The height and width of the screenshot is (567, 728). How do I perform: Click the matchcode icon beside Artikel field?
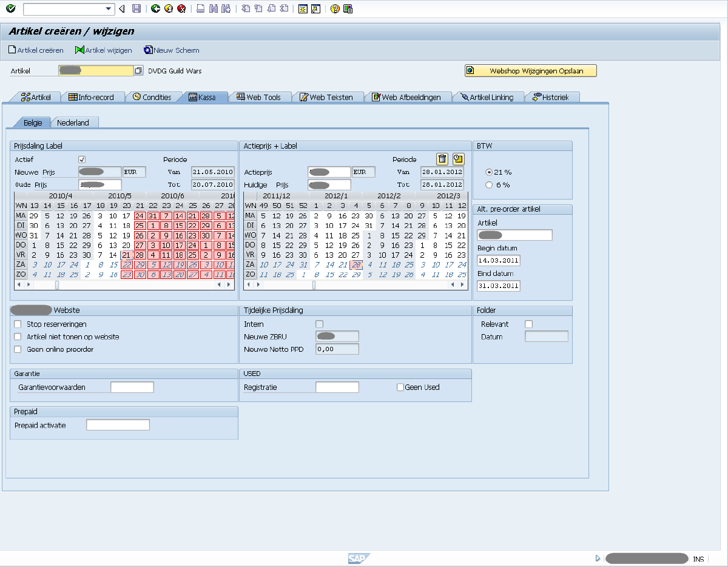(x=138, y=71)
